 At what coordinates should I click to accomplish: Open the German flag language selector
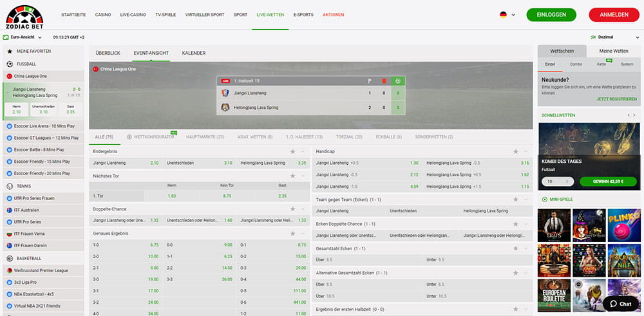[507, 15]
